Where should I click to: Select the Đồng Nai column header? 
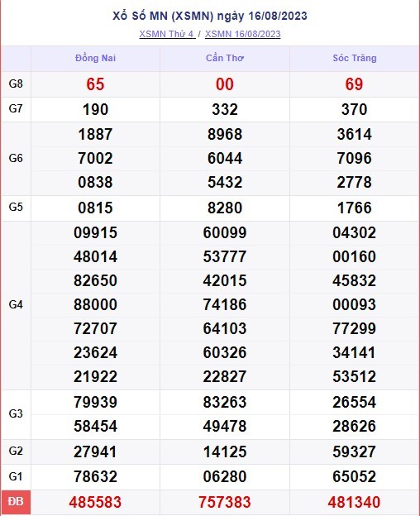pyautogui.click(x=95, y=58)
